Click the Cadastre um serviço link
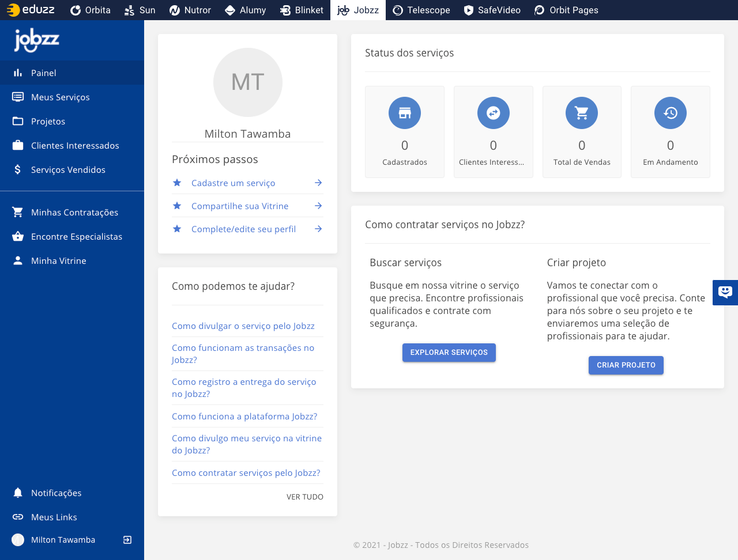This screenshot has height=560, width=738. click(x=233, y=183)
